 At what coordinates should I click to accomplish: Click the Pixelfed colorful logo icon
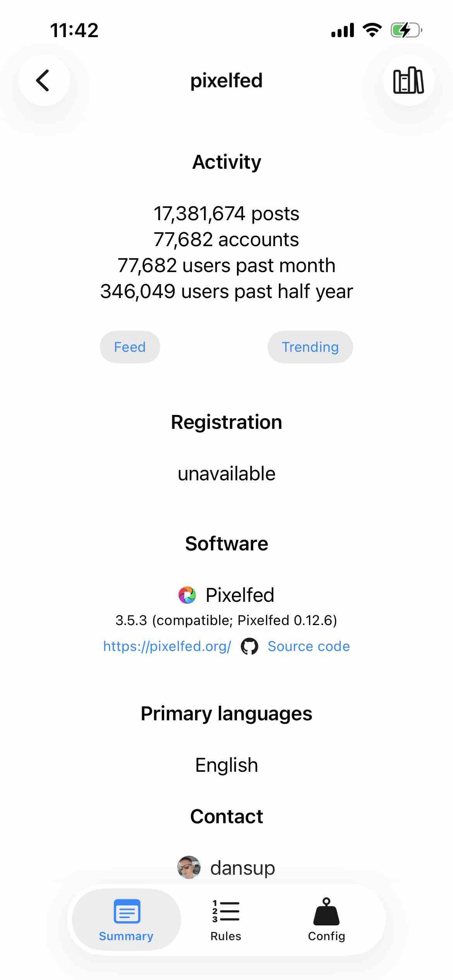click(x=187, y=595)
